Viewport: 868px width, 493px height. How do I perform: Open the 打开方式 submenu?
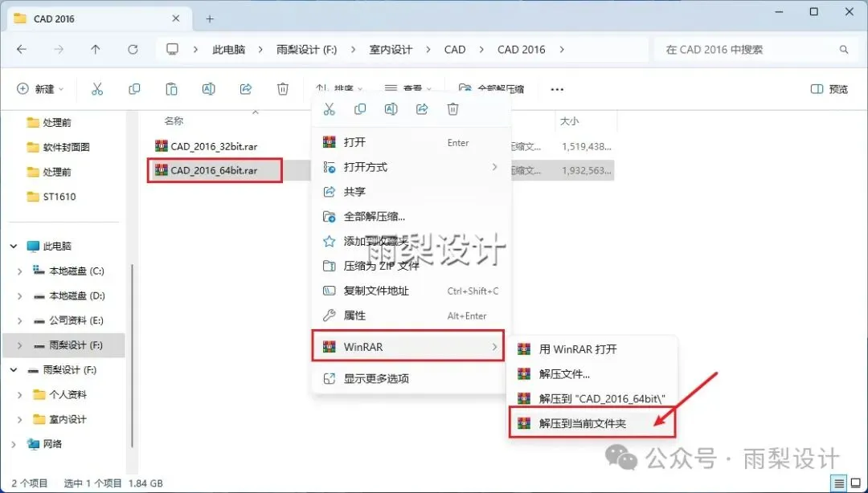(410, 167)
